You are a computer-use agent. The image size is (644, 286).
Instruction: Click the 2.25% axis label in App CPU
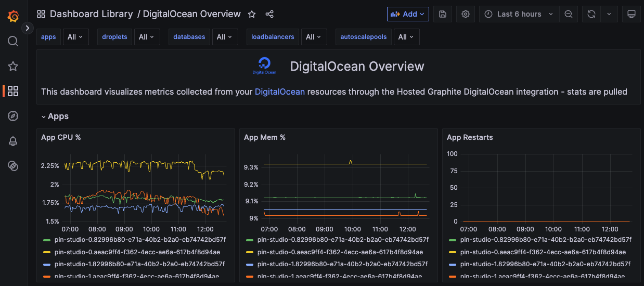coord(50,166)
